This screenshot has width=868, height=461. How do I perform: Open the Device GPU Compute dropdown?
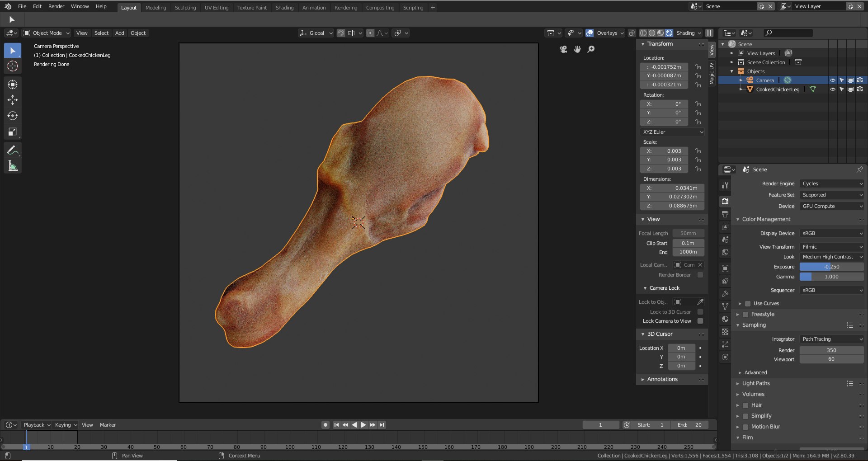pos(832,206)
